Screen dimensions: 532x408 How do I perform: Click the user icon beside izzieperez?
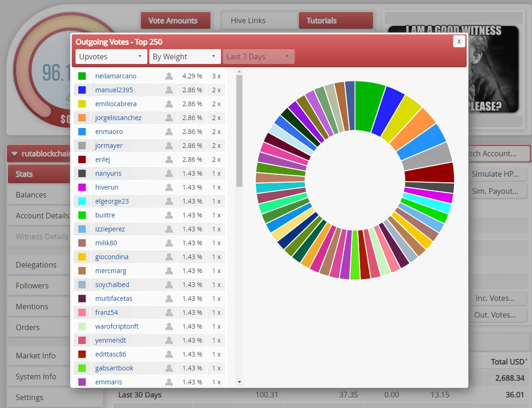[169, 229]
